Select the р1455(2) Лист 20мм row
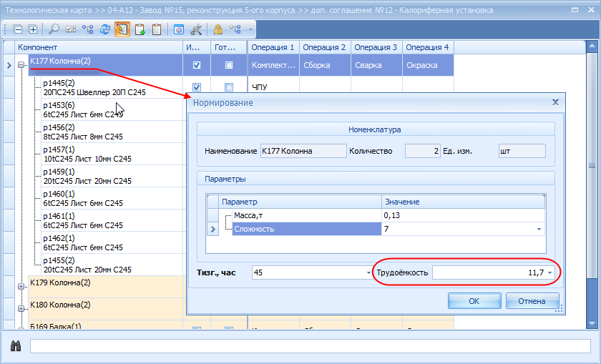This screenshot has width=601, height=364. tap(112, 265)
